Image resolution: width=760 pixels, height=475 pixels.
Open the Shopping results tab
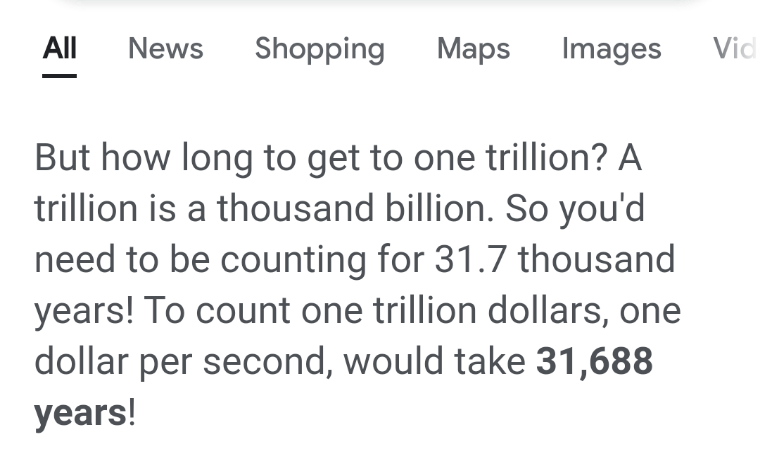click(320, 49)
